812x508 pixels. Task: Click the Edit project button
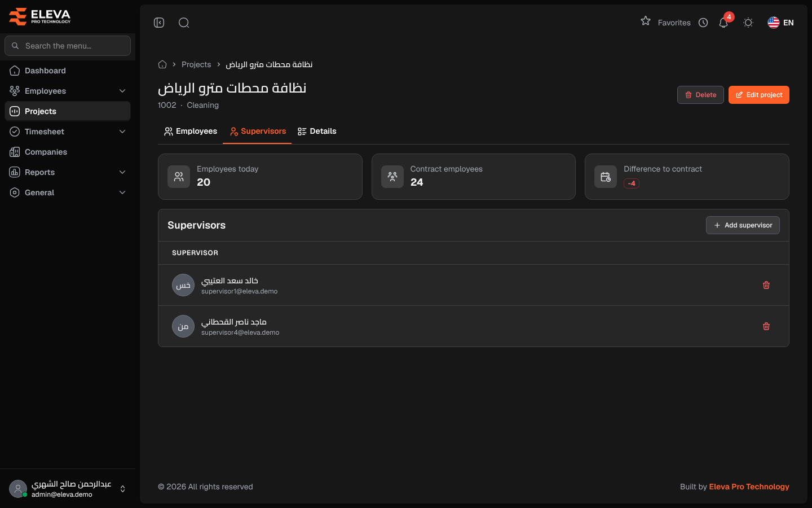point(759,95)
